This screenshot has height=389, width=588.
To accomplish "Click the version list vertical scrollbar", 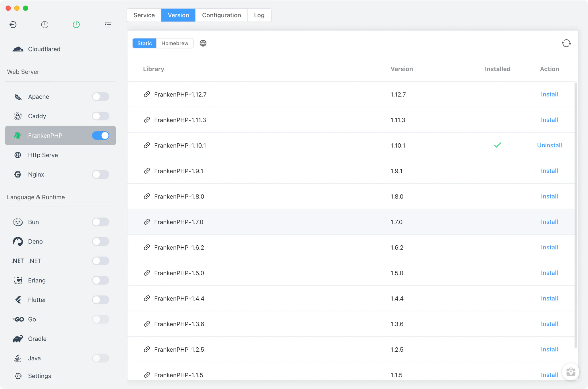I will tap(576, 215).
